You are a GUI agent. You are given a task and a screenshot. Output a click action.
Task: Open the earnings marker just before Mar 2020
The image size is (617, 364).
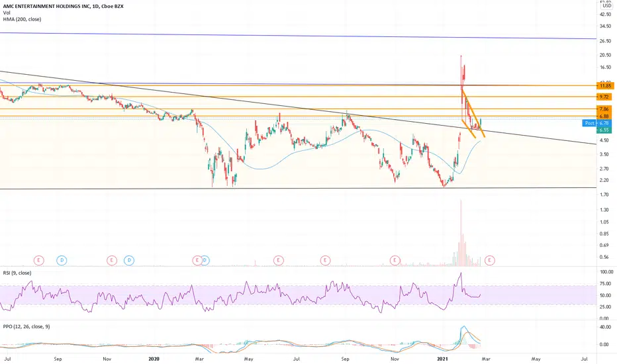(197, 260)
